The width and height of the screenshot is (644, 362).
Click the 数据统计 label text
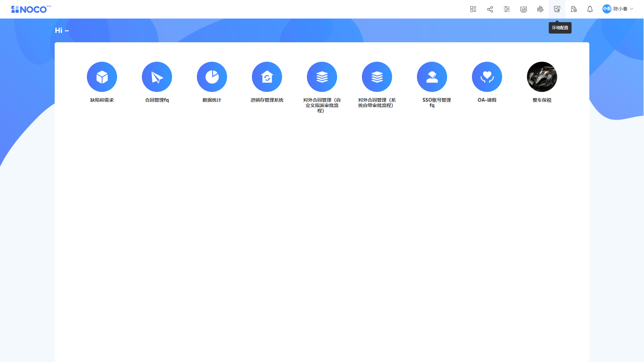click(212, 100)
